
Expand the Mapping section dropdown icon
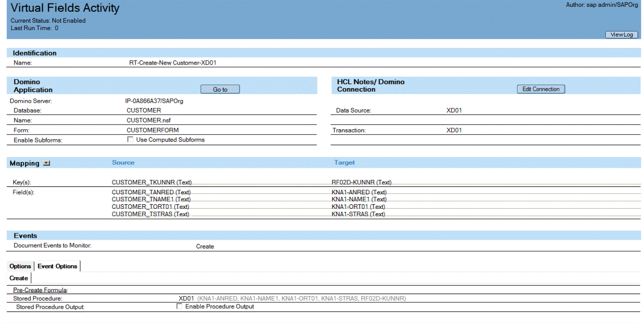(46, 163)
